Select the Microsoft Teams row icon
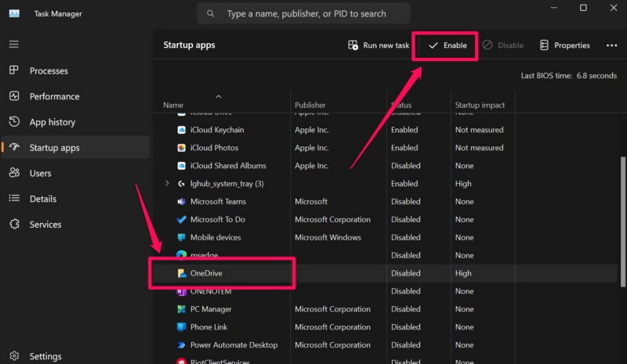This screenshot has width=627, height=364. pyautogui.click(x=181, y=202)
